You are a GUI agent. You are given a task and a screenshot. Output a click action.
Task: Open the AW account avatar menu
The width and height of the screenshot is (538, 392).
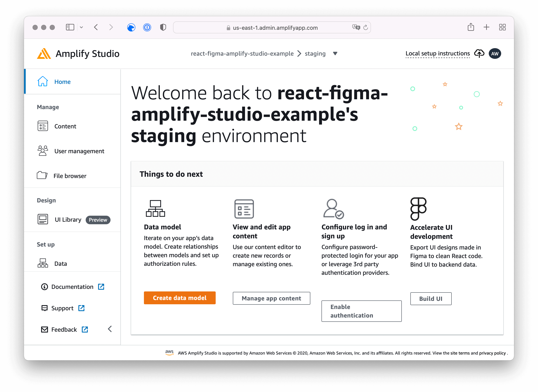click(495, 54)
